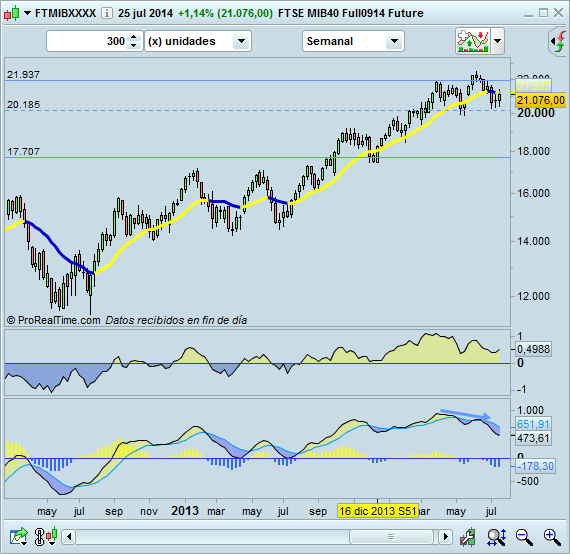Viewport: 570px width, 554px height.
Task: Increase the units value with up stepper
Action: pyautogui.click(x=134, y=37)
